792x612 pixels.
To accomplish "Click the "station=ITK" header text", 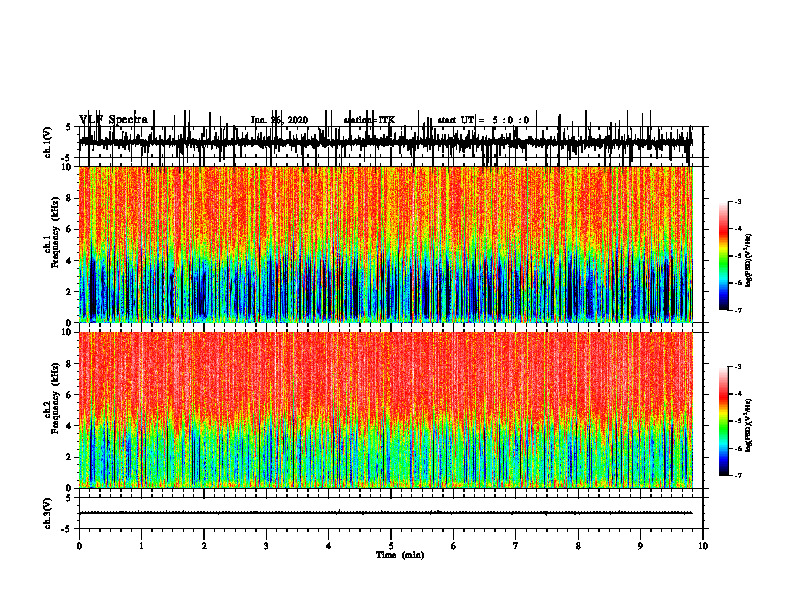I will coord(369,120).
